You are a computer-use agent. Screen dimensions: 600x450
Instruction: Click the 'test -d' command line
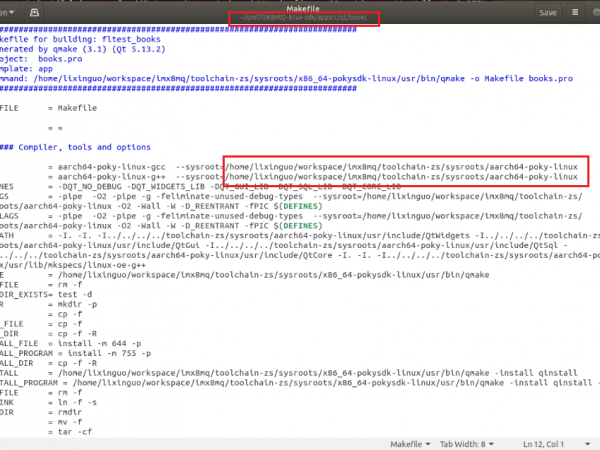pos(75,294)
